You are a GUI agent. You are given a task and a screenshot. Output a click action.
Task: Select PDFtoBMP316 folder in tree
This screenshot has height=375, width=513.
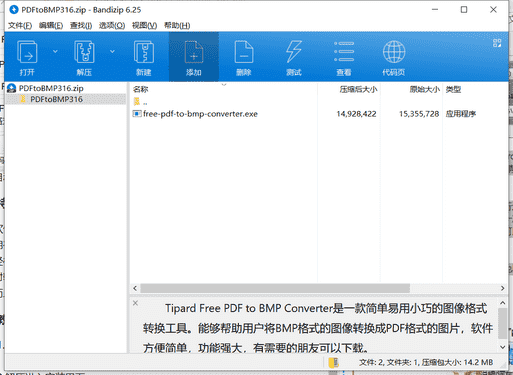(56, 99)
